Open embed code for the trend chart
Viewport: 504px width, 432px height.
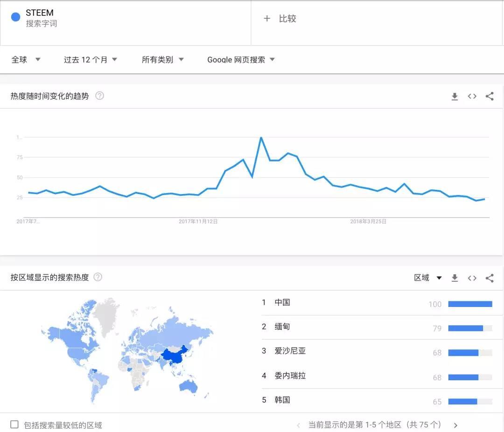(472, 97)
